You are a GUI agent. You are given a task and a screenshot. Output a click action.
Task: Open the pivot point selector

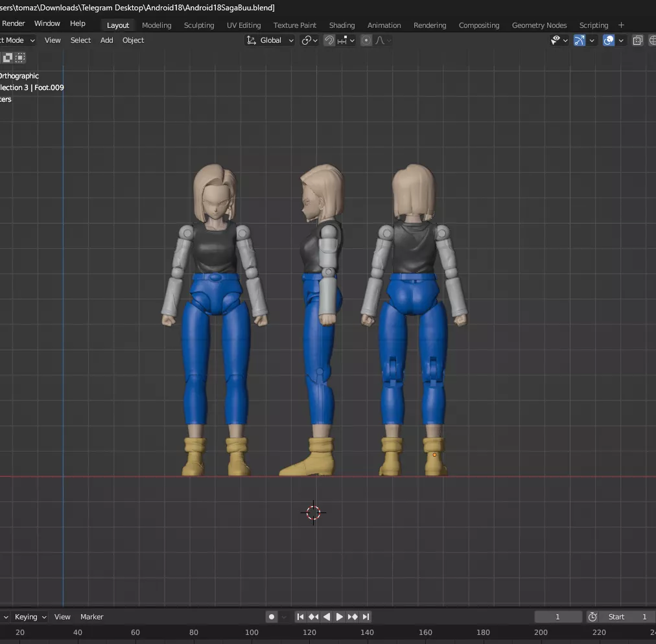tap(310, 40)
